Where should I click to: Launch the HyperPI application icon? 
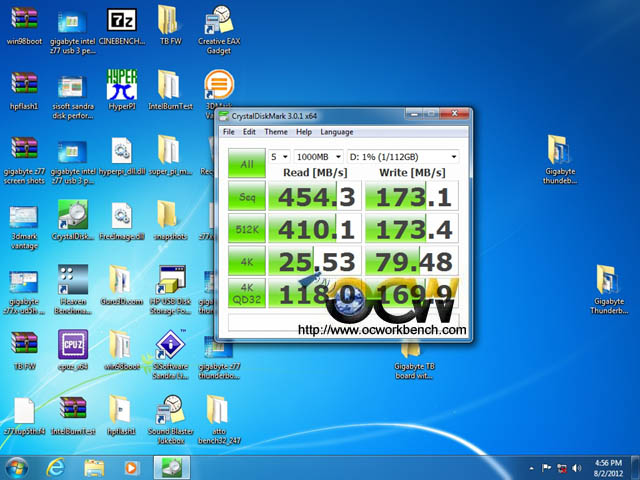(122, 84)
